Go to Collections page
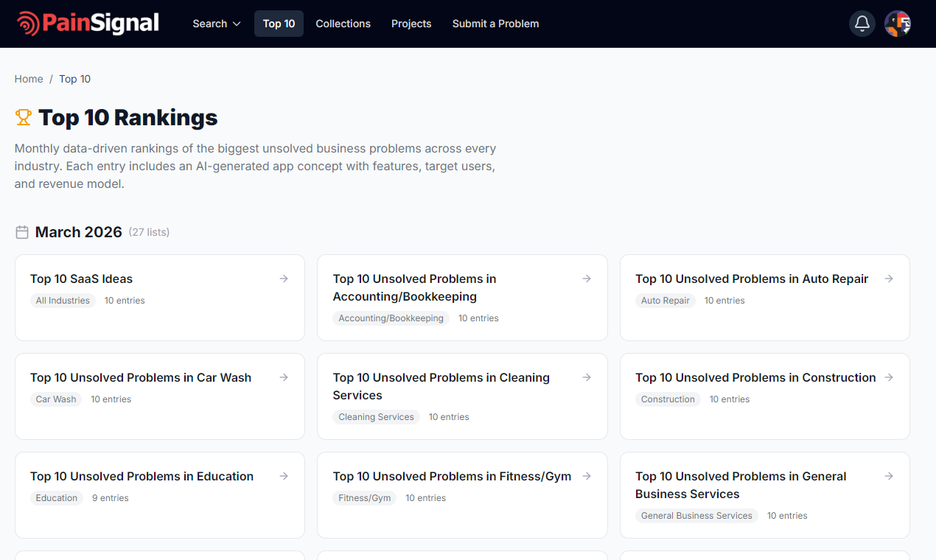 point(343,24)
